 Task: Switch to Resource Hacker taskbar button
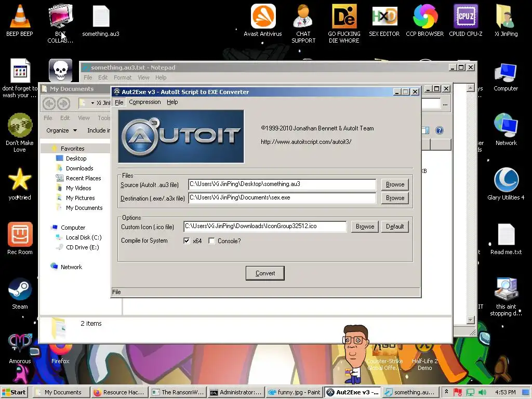pyautogui.click(x=119, y=392)
